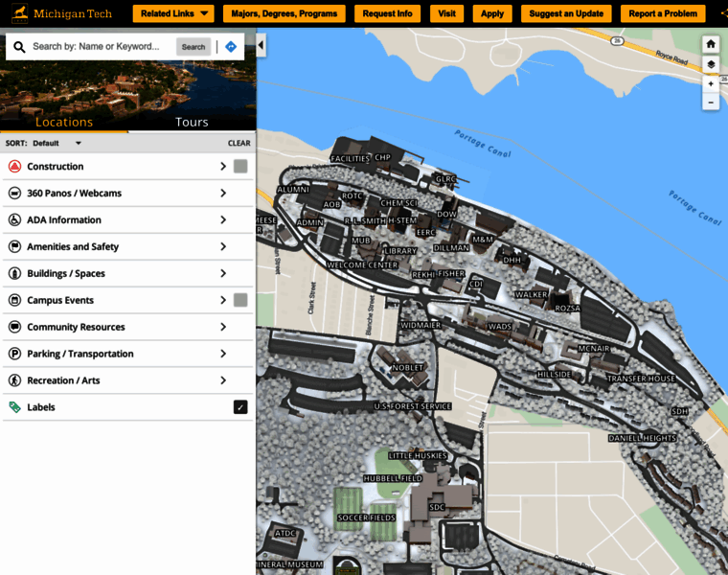
Task: Select the LIBRARY label on the map
Action: click(399, 251)
